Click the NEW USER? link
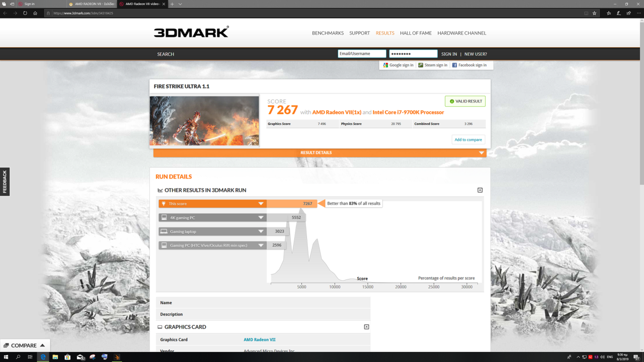This screenshot has width=644, height=362. point(475,54)
